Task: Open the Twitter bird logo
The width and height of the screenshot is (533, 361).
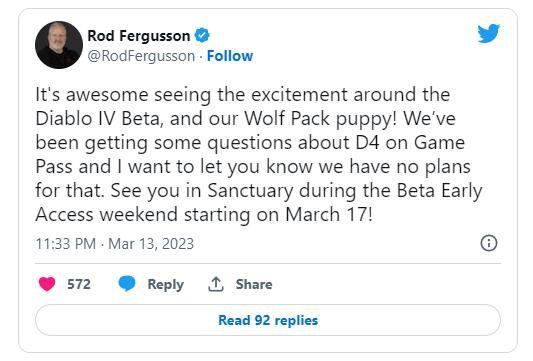Action: pyautogui.click(x=488, y=33)
